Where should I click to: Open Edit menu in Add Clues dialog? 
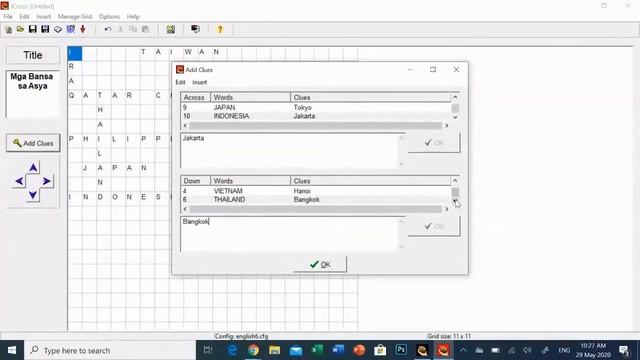pos(180,82)
